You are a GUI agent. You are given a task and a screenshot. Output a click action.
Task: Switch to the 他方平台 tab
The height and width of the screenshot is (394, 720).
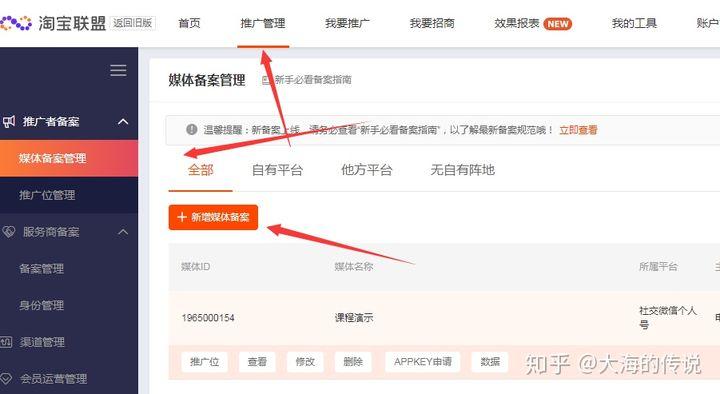(x=366, y=170)
